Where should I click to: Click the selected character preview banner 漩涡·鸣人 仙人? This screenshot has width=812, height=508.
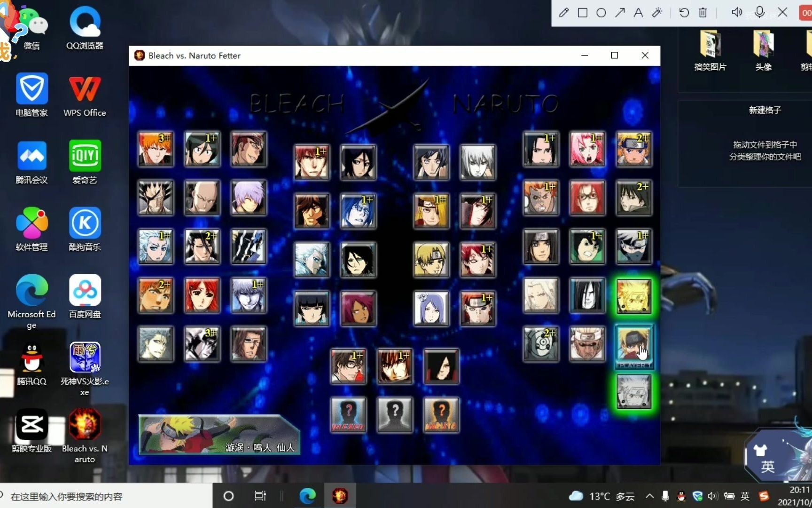pyautogui.click(x=219, y=435)
